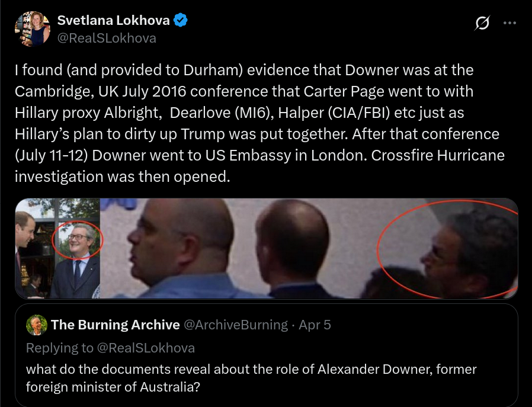Click @RealSLokhova in the 'Replying to' line

pos(146,348)
